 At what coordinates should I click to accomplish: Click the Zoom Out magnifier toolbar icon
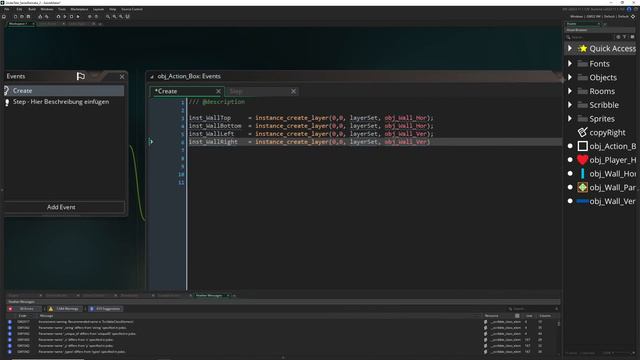108,16
